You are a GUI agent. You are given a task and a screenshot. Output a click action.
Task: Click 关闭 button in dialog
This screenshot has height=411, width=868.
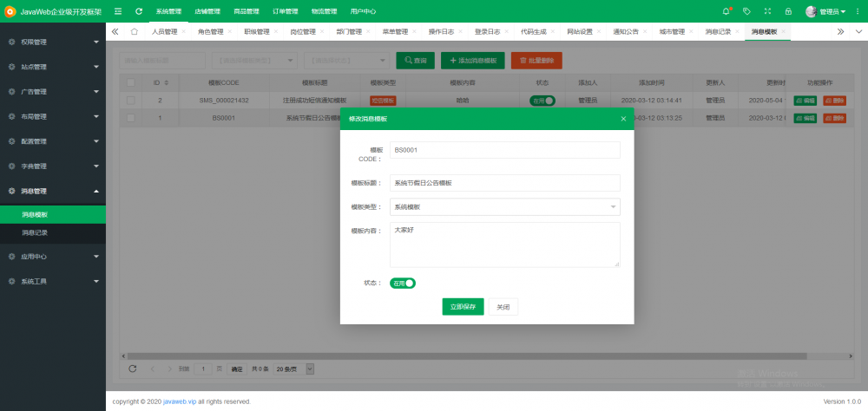click(503, 306)
